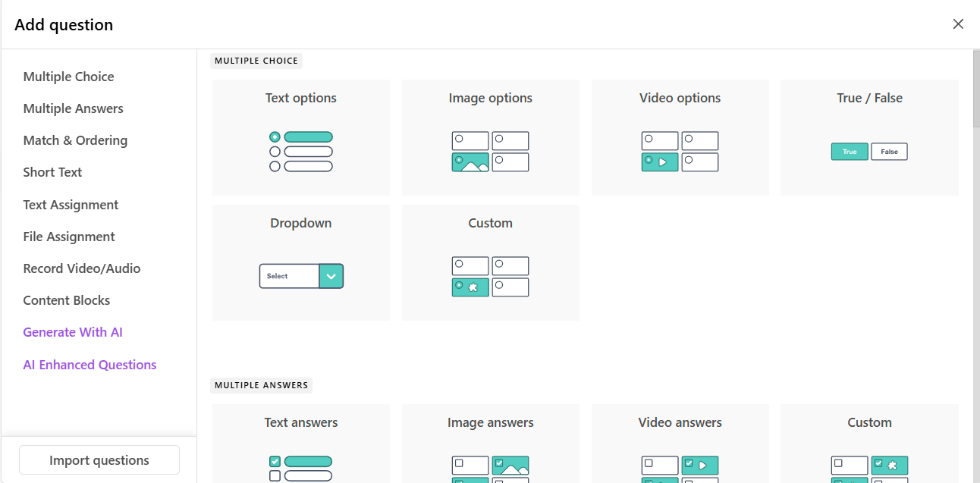The image size is (980, 483).
Task: Open Content Blocks category
Action: pos(67,300)
